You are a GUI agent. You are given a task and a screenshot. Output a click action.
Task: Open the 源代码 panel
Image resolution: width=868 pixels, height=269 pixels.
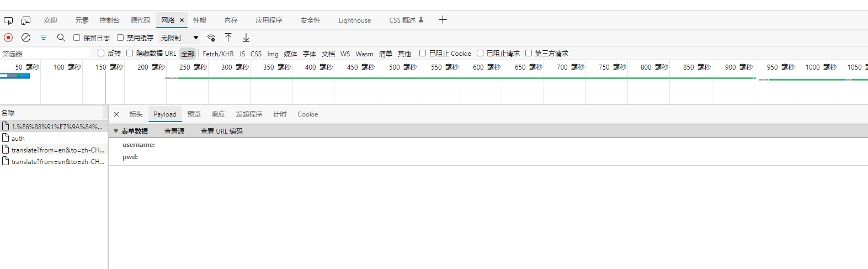coord(140,20)
